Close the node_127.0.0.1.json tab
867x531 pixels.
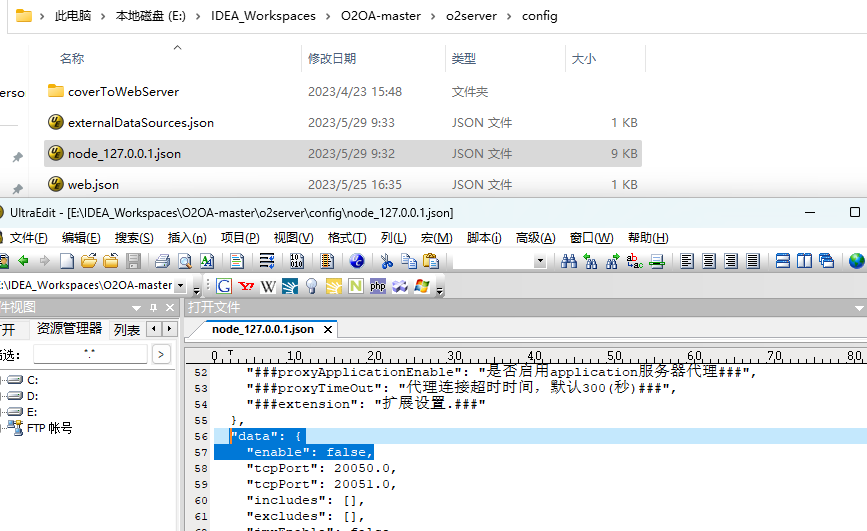pyautogui.click(x=327, y=329)
